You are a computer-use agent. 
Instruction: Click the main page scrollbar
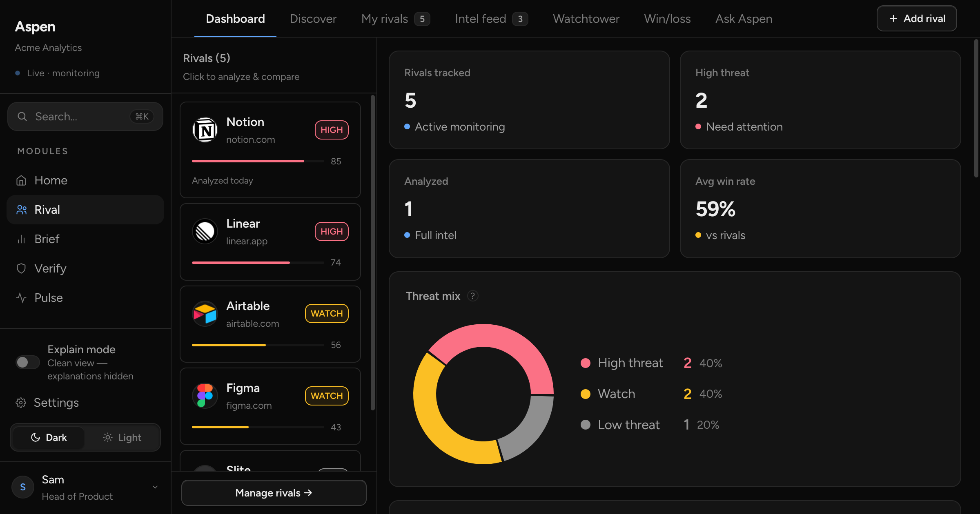tap(976, 108)
